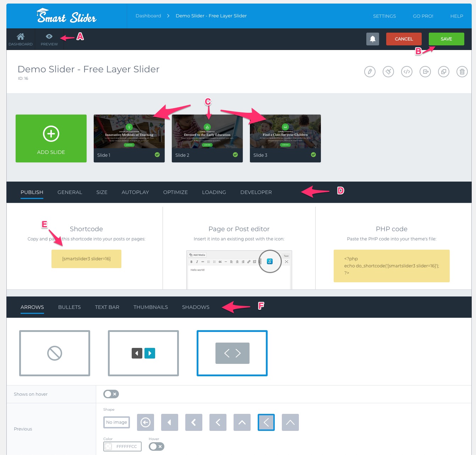This screenshot has height=455, width=476.
Task: Choose the gray chevrons arrows preset
Action: (x=232, y=353)
